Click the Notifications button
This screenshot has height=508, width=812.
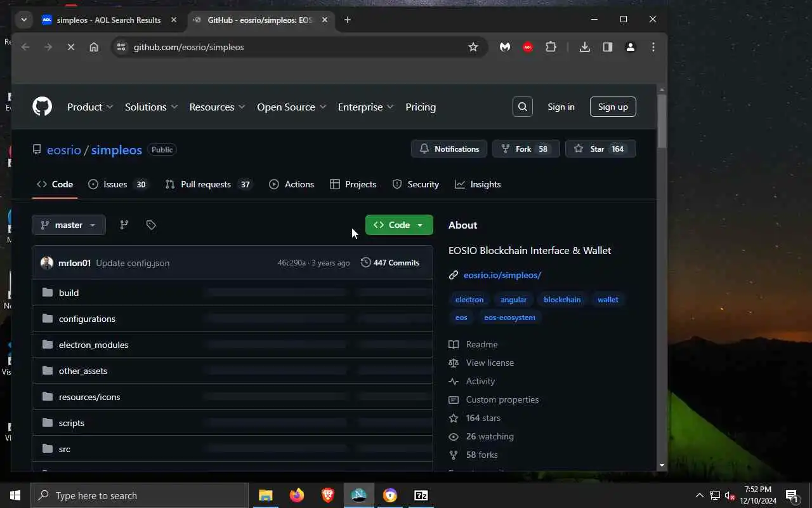[449, 149]
